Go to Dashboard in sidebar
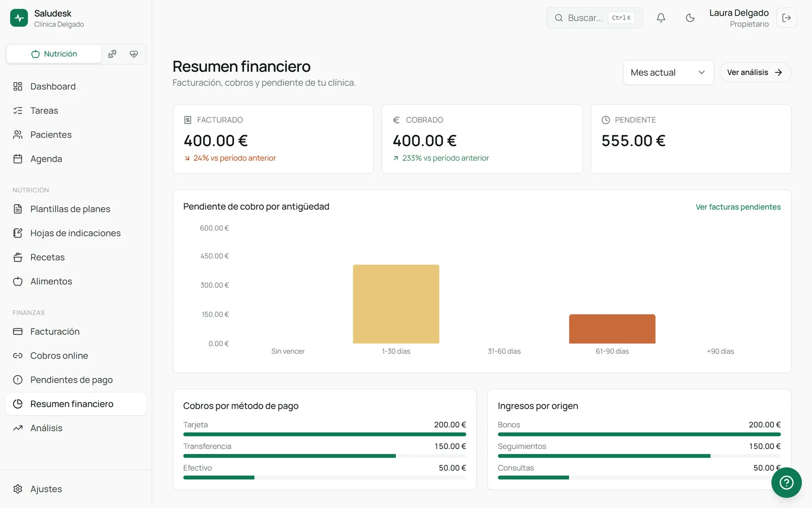 76,86
